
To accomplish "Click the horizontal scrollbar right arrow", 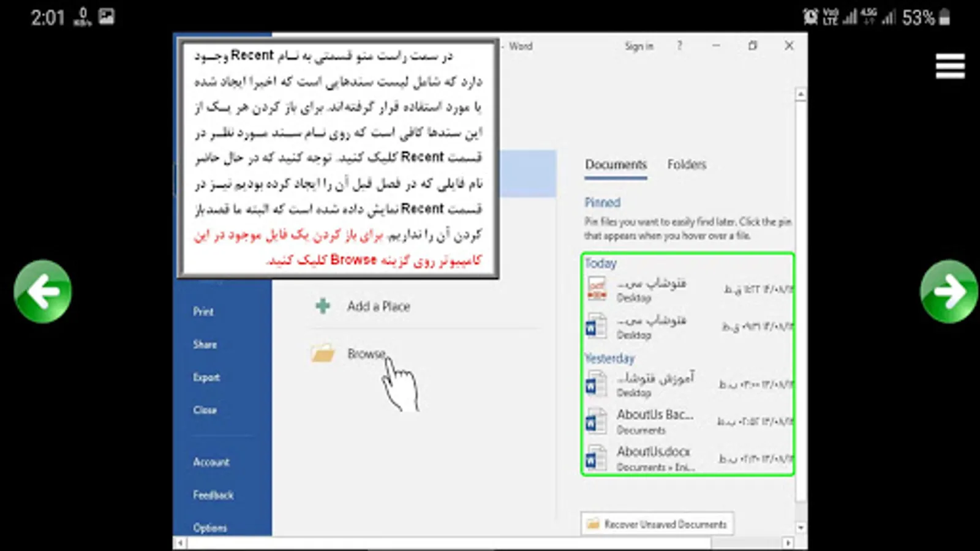I will tap(788, 543).
